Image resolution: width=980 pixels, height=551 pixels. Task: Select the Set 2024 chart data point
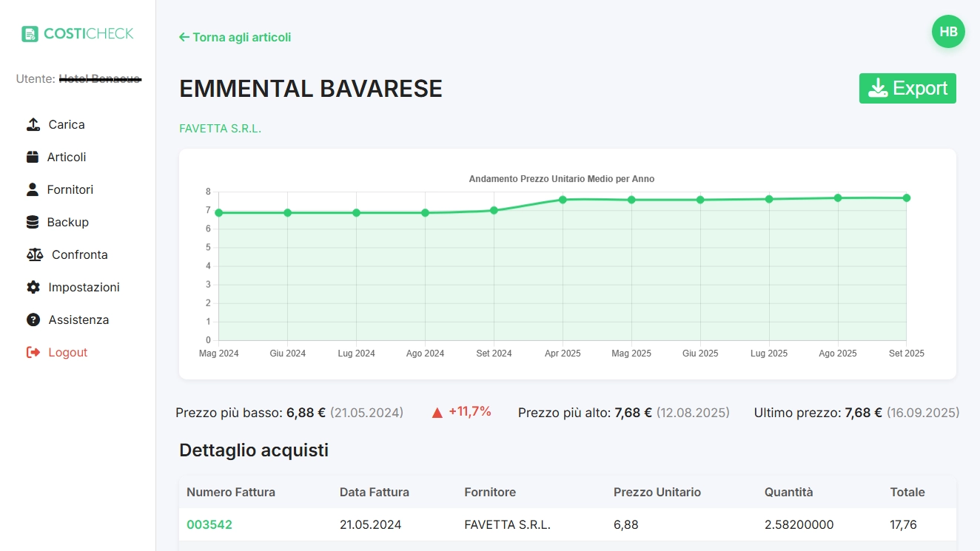click(x=494, y=211)
